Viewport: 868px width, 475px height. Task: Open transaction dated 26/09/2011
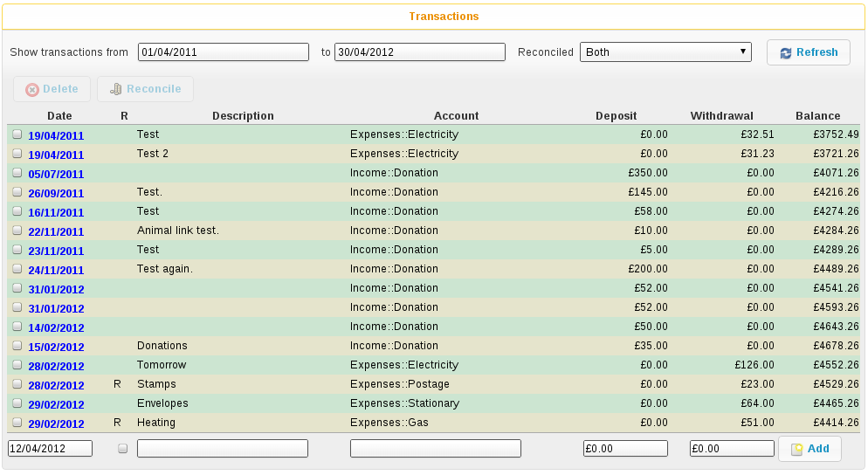click(56, 193)
